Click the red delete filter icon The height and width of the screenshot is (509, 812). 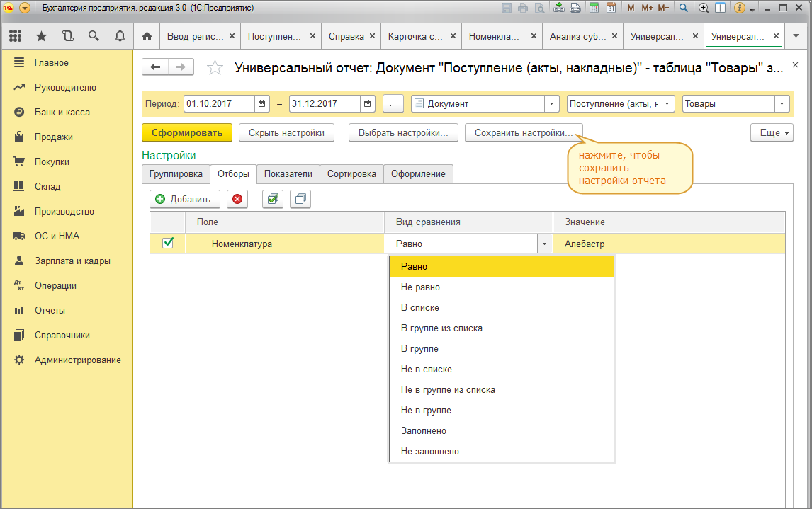(237, 200)
